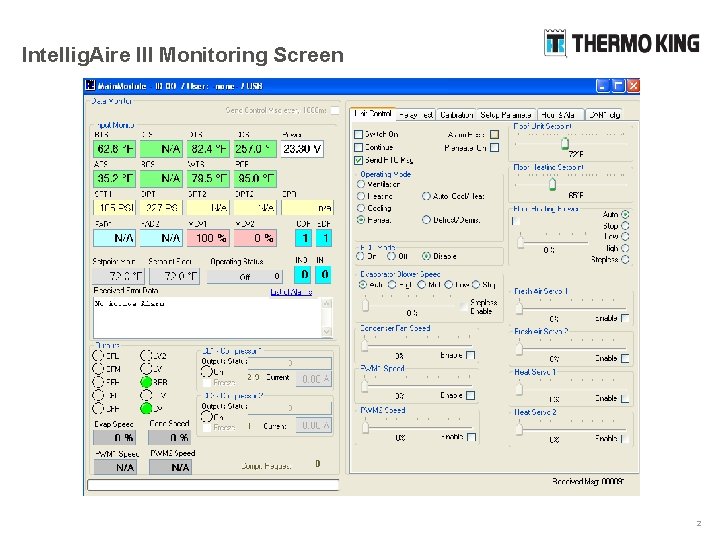The image size is (720, 540).
Task: Click the green REB output indicator
Action: tap(146, 382)
